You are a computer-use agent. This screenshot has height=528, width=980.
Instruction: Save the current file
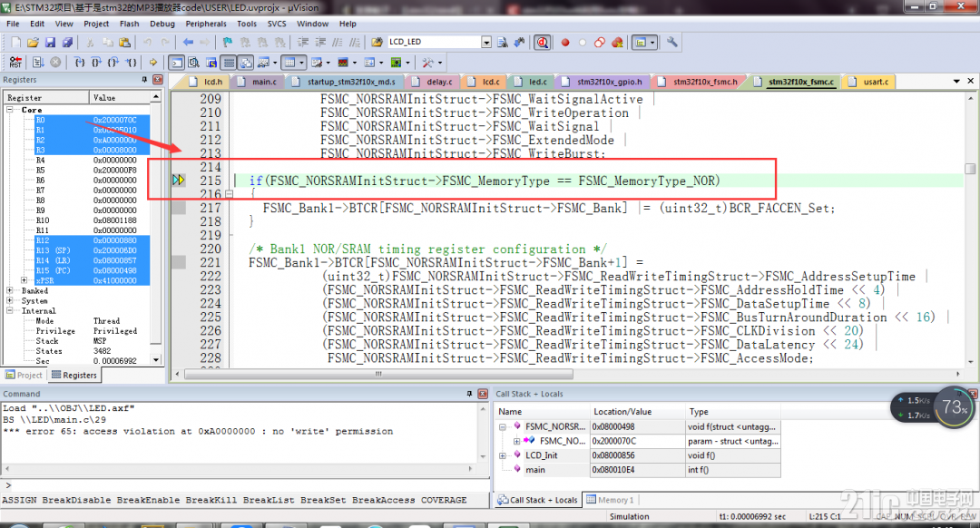(50, 43)
